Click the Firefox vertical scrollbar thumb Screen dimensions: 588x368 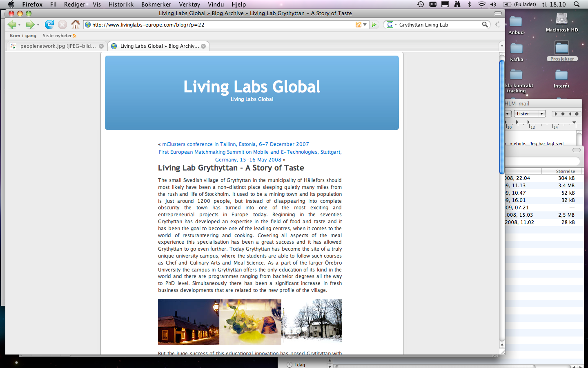pos(502,117)
